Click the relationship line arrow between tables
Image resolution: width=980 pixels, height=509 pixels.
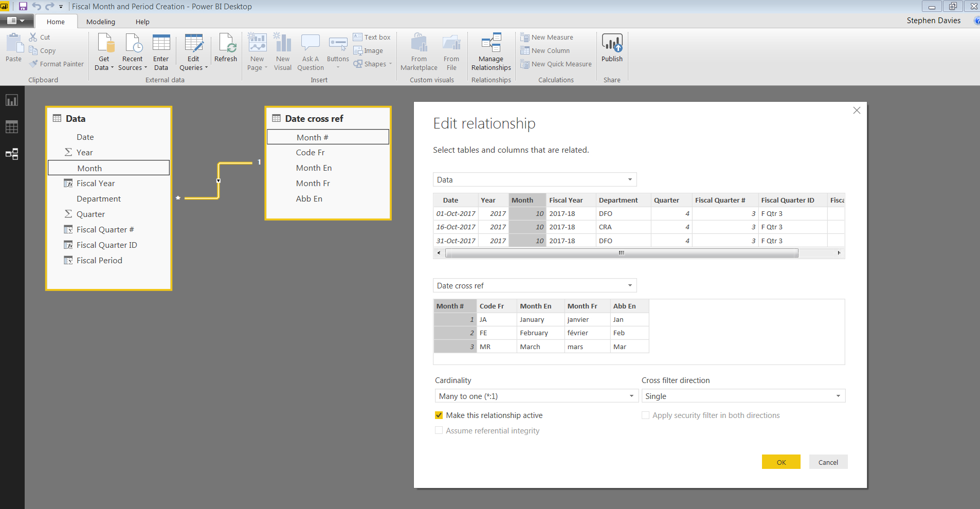pos(219,180)
